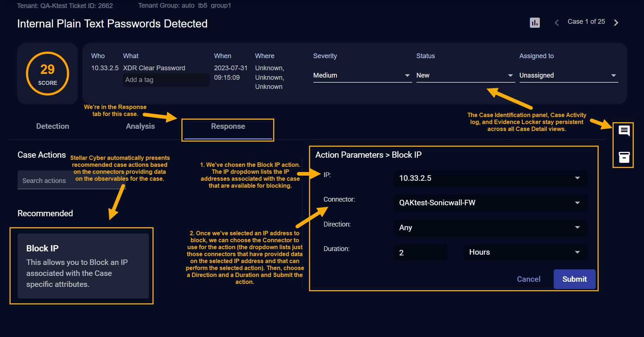Open the Status dropdown showing New
This screenshot has width=644, height=337.
tap(465, 75)
